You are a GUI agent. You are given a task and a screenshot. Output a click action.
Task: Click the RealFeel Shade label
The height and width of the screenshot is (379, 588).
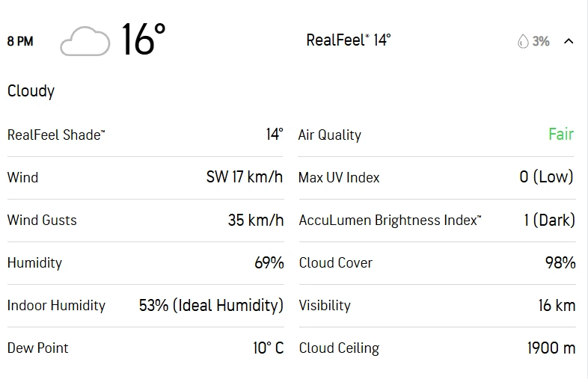point(56,135)
